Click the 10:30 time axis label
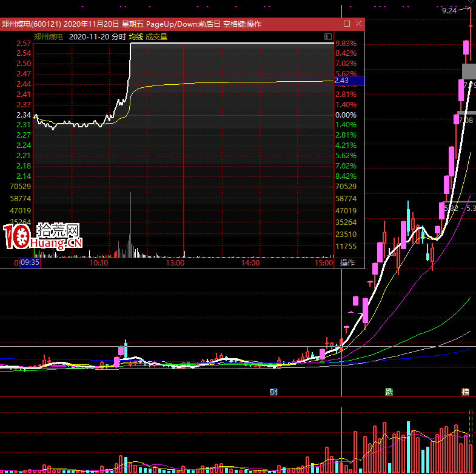The image size is (476, 474). [x=98, y=263]
